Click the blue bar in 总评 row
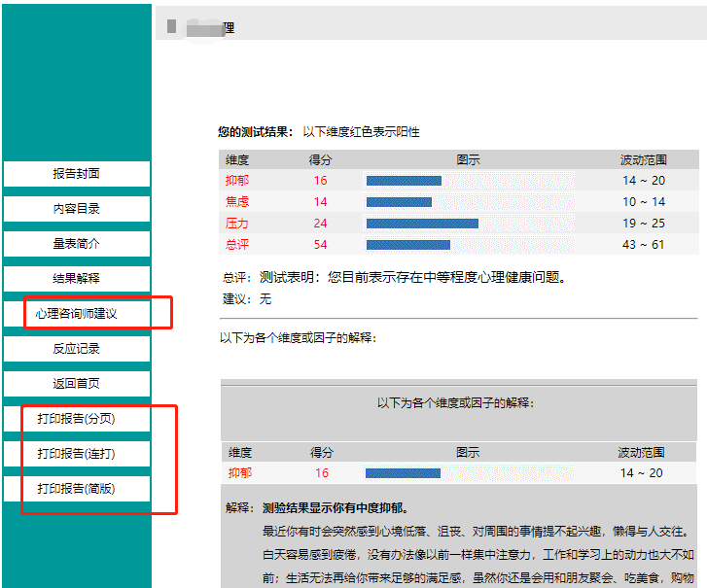707x588 pixels. click(407, 245)
